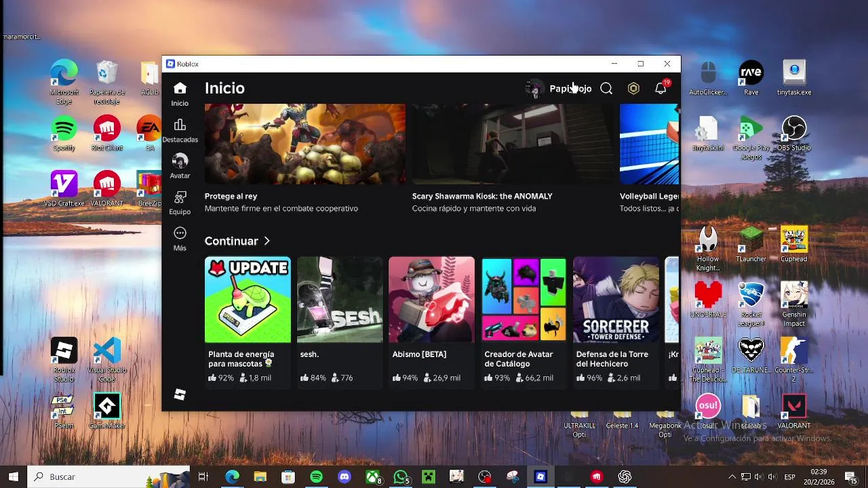868x488 pixels.
Task: Click the 'Protege al rey' title text
Action: pos(231,196)
